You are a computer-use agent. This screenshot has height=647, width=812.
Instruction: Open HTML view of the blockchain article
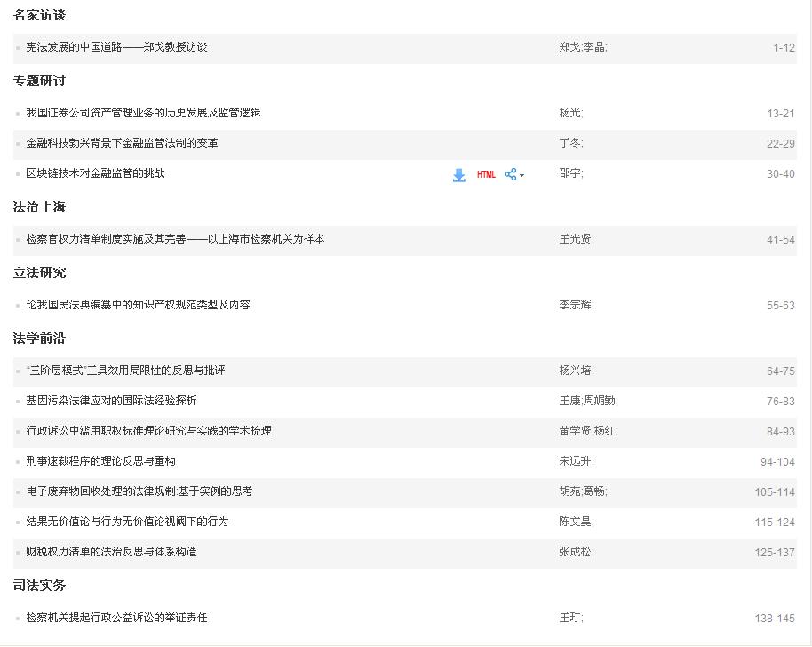(486, 175)
